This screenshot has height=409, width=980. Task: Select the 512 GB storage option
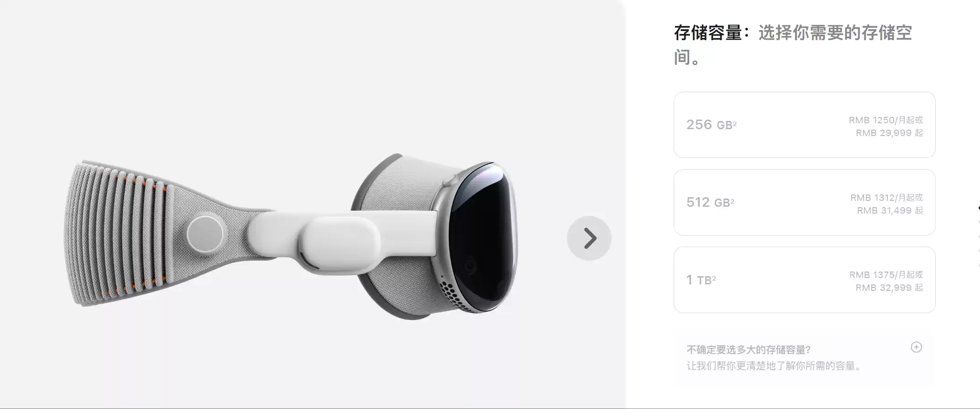[804, 203]
